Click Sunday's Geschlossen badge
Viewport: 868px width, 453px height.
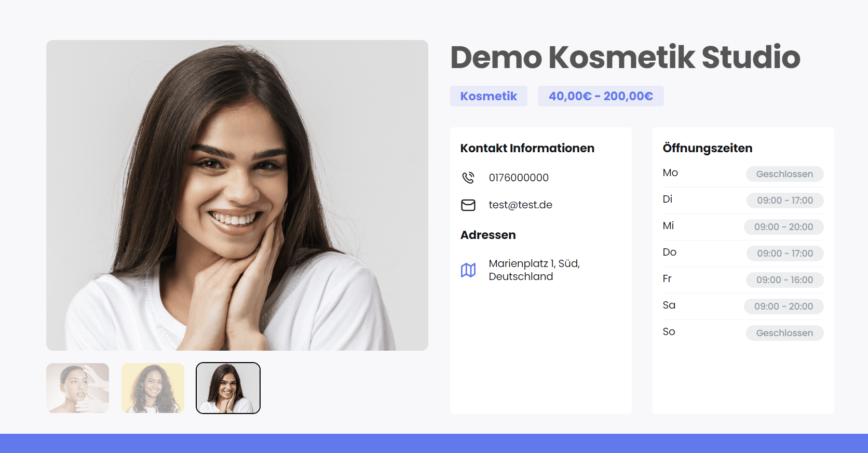tap(784, 333)
